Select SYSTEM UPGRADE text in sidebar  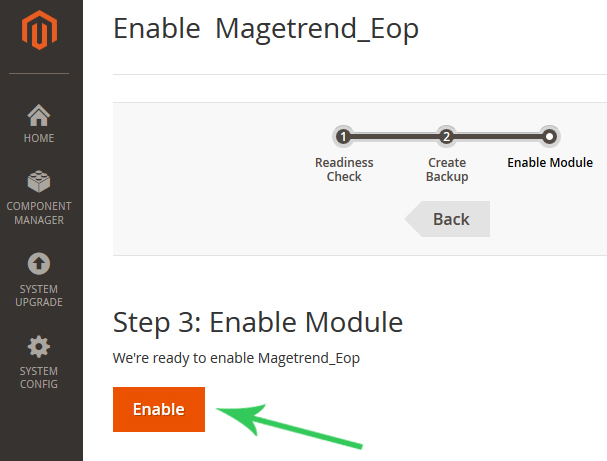coord(39,295)
